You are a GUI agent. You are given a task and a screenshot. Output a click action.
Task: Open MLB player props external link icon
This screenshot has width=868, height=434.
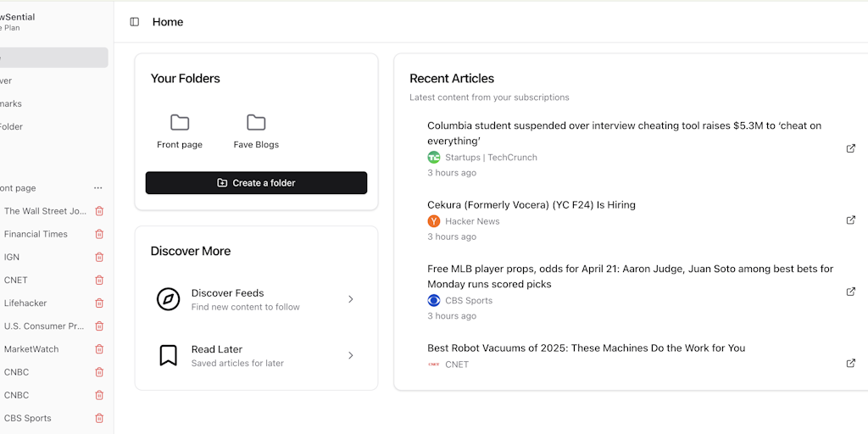pyautogui.click(x=851, y=292)
